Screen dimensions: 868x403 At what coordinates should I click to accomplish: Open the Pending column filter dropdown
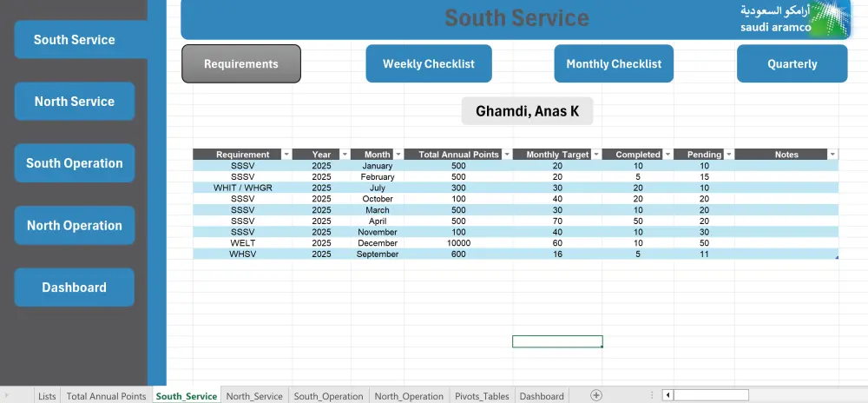click(728, 155)
